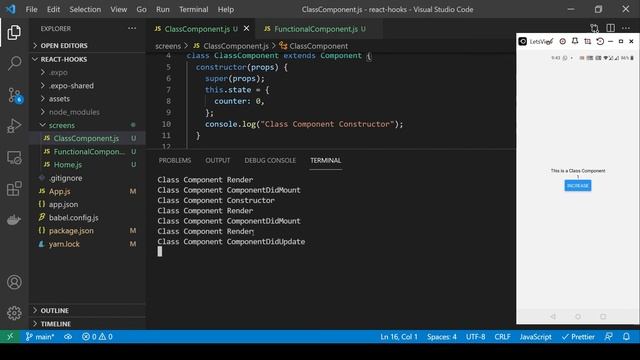
Task: Split the editor to the right
Action: pyautogui.click(x=611, y=28)
